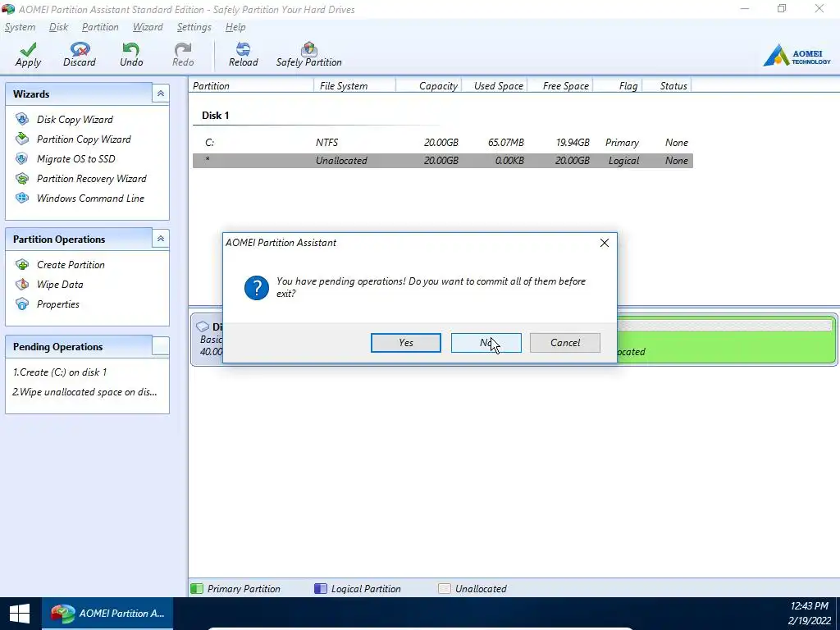Click the Flag column header

(x=618, y=85)
